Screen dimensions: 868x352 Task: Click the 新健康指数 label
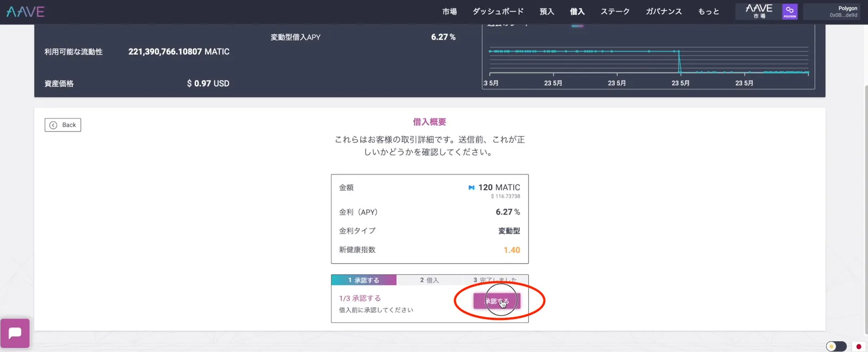click(357, 250)
